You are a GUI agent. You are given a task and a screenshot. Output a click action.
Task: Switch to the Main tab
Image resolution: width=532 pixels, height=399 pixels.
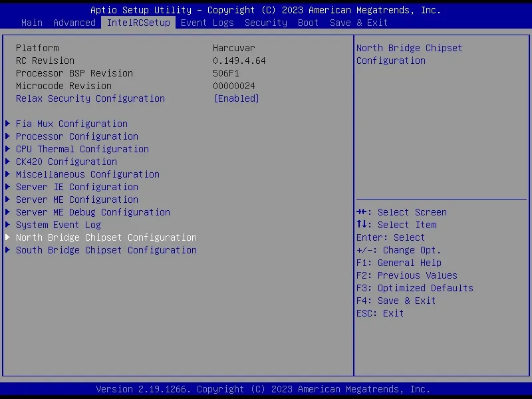[31, 23]
